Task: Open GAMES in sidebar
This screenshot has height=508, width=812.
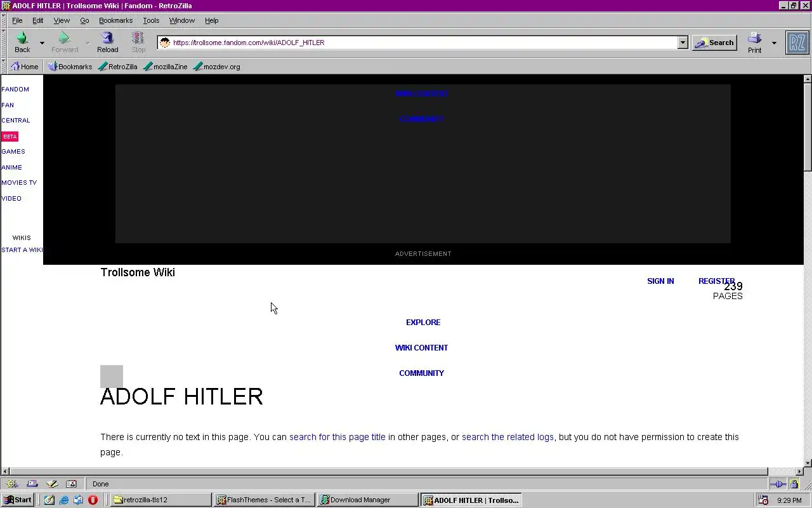Action: click(x=13, y=152)
